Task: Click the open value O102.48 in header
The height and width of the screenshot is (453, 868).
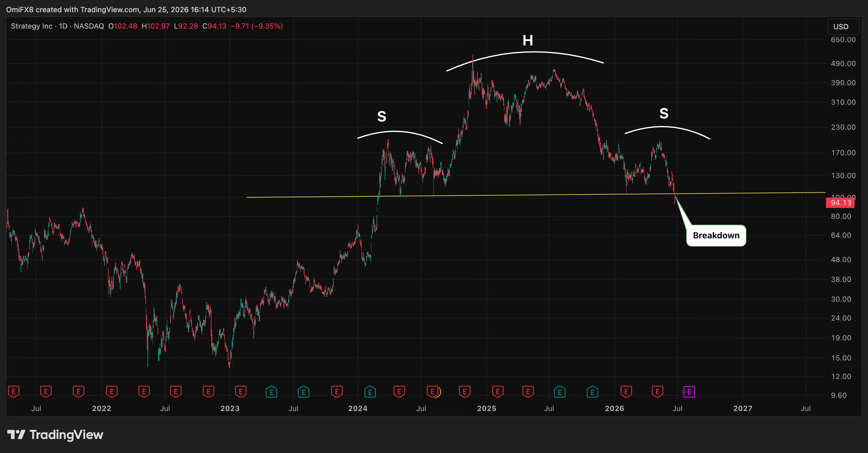Action: tap(123, 26)
